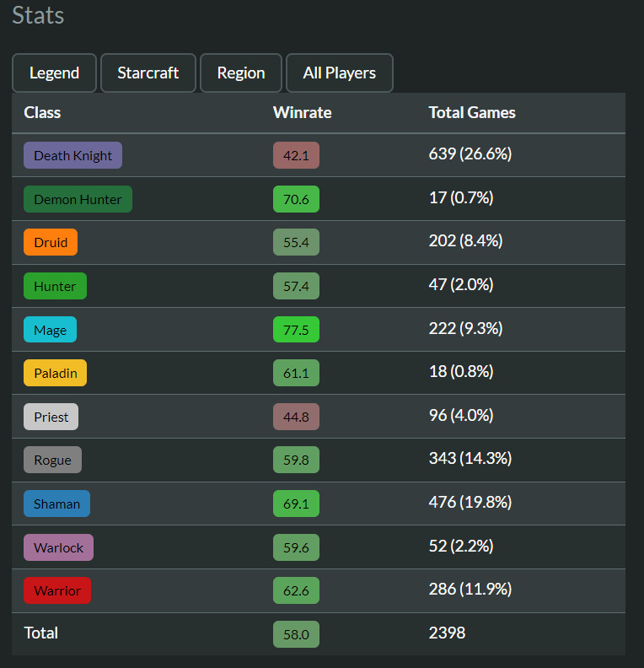Viewport: 644px width, 668px height.
Task: Sort by the Winrate column header
Action: [x=303, y=112]
